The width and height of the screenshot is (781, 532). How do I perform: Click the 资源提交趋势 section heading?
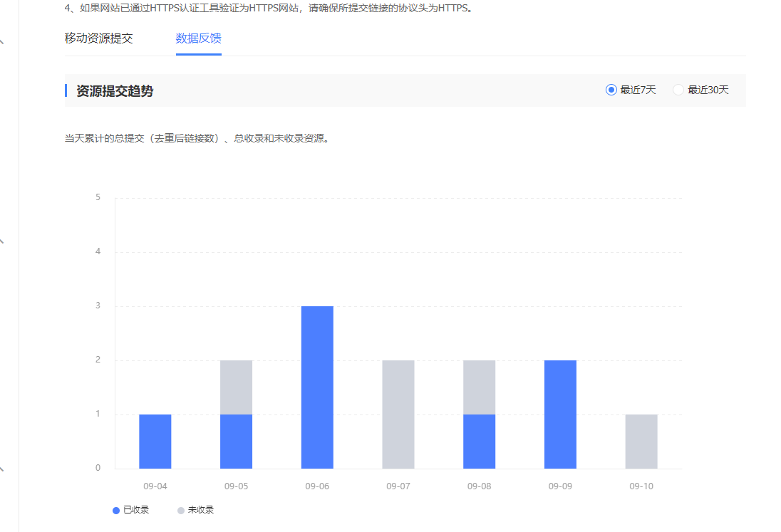115,91
